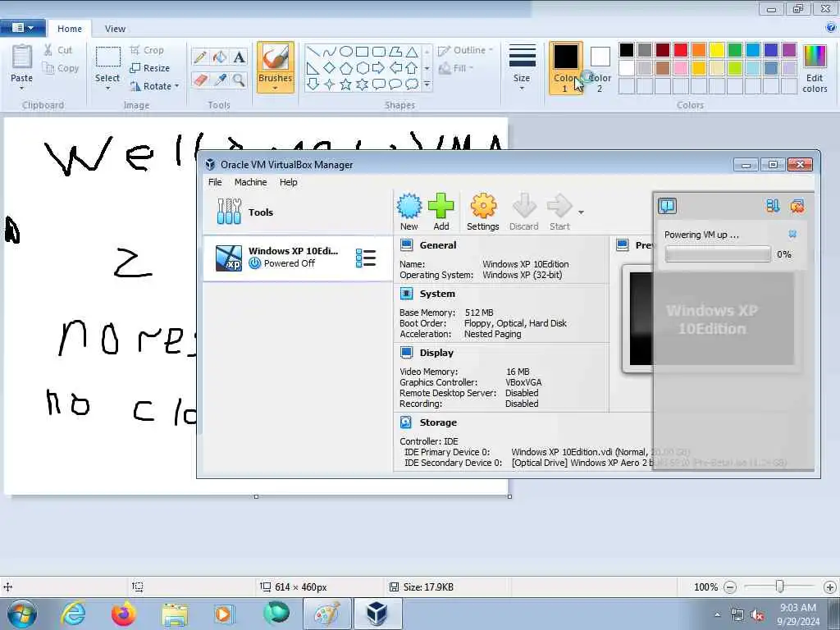Screen dimensions: 840x630
Task: Cancel the Powering VM up progress
Action: click(x=792, y=234)
